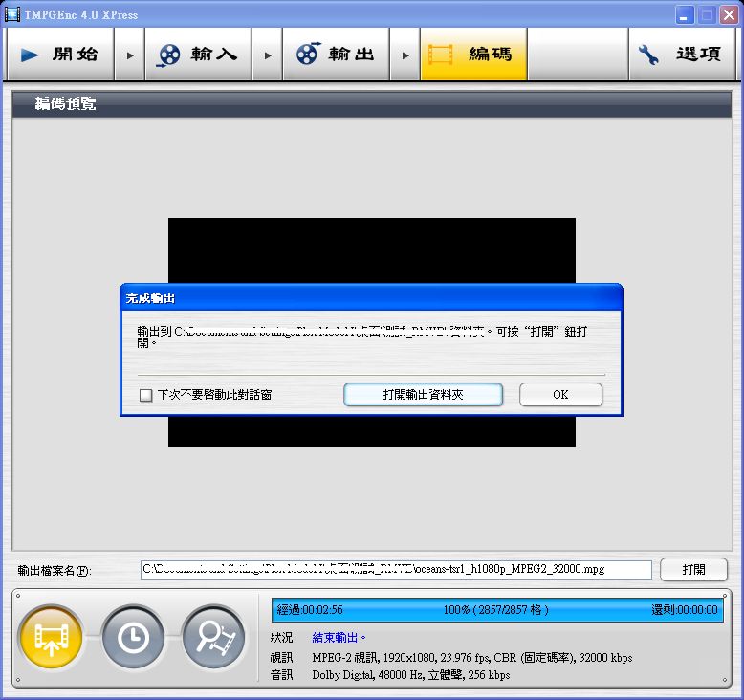
Task: Click the arrow between 輸入 and 輸出
Action: (x=267, y=55)
